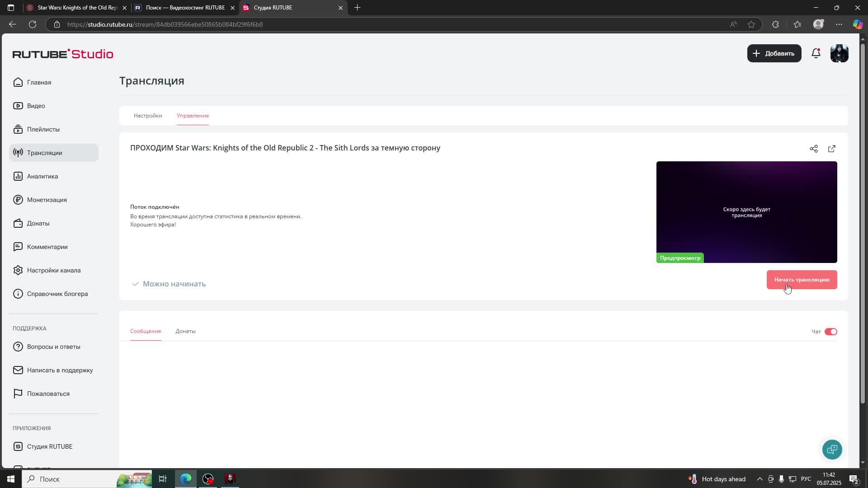This screenshot has width=868, height=488.
Task: Click the share icon next to the stream title
Action: [x=814, y=149]
